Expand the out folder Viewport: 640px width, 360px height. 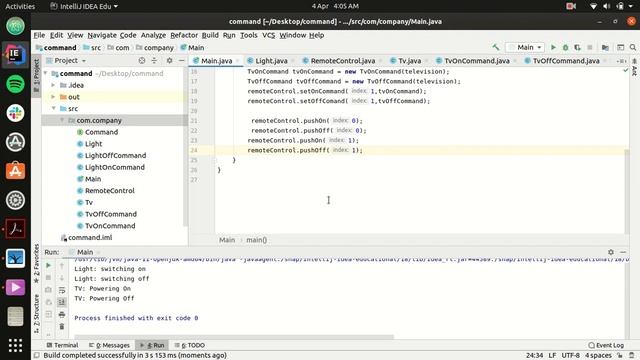53,97
